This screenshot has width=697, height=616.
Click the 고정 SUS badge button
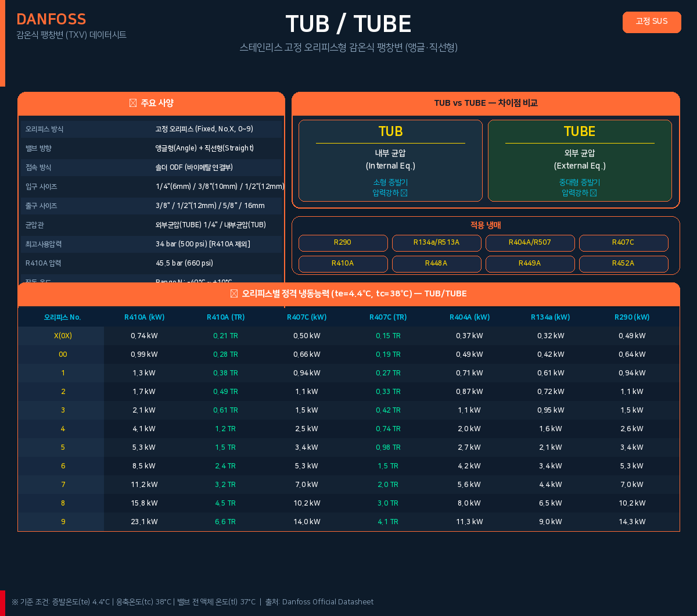(652, 22)
